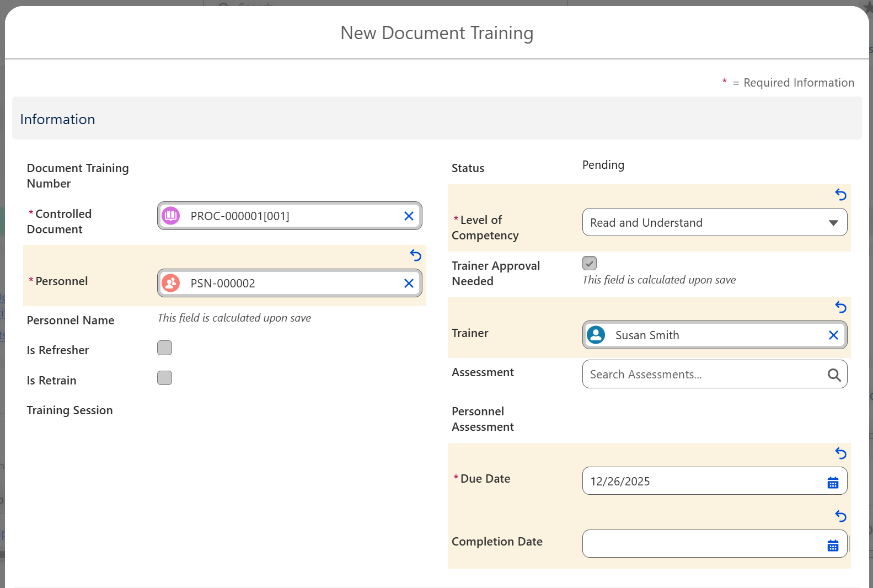Clear Susan Smith from the Trainer field
The height and width of the screenshot is (588, 873).
point(833,335)
